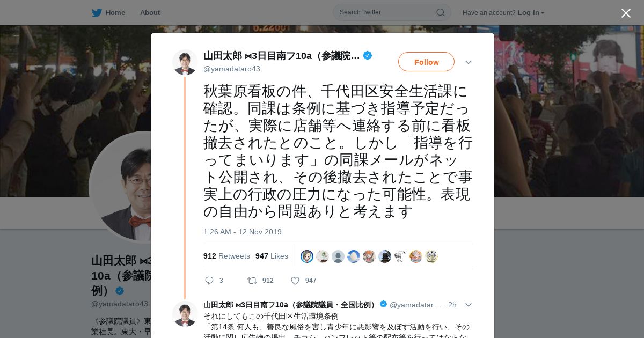The height and width of the screenshot is (338, 644).
Task: View the 947 Likes list
Action: 272,256
